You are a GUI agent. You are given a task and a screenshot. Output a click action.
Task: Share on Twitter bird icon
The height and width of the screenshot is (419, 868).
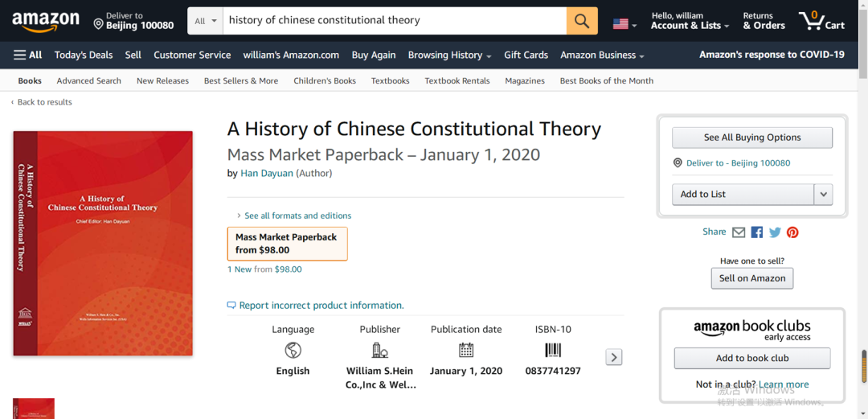775,232
